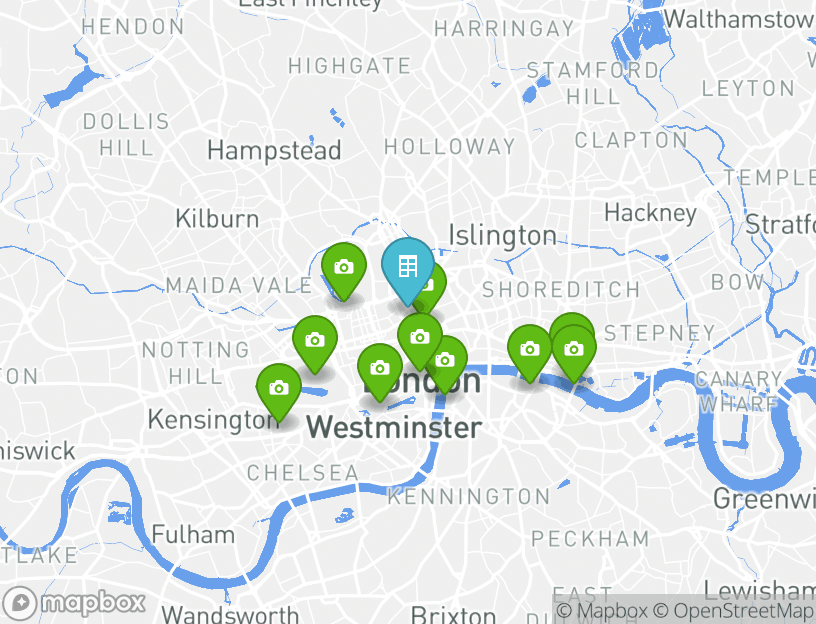The height and width of the screenshot is (624, 816).
Task: Click the Islington map label
Action: [503, 235]
